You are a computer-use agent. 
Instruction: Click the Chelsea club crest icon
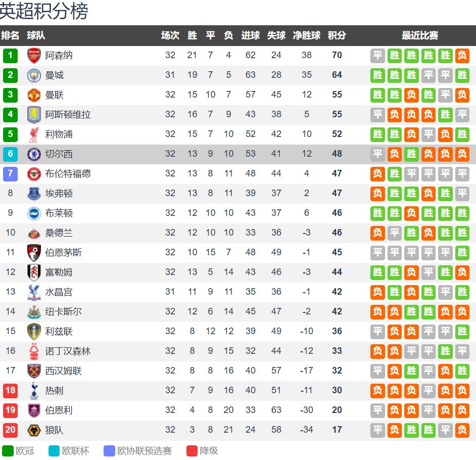(34, 154)
